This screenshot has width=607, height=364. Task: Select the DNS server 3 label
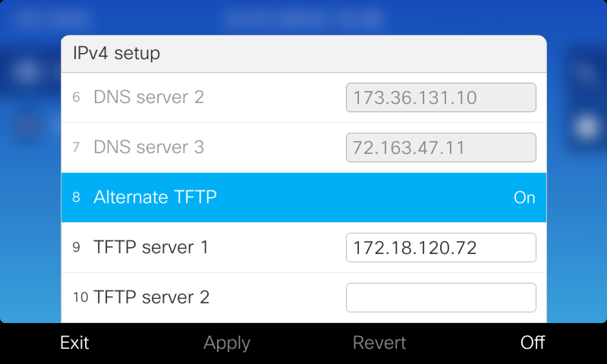pyautogui.click(x=149, y=147)
